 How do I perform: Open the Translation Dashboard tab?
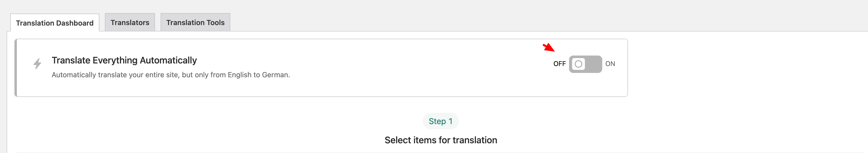[x=55, y=23]
